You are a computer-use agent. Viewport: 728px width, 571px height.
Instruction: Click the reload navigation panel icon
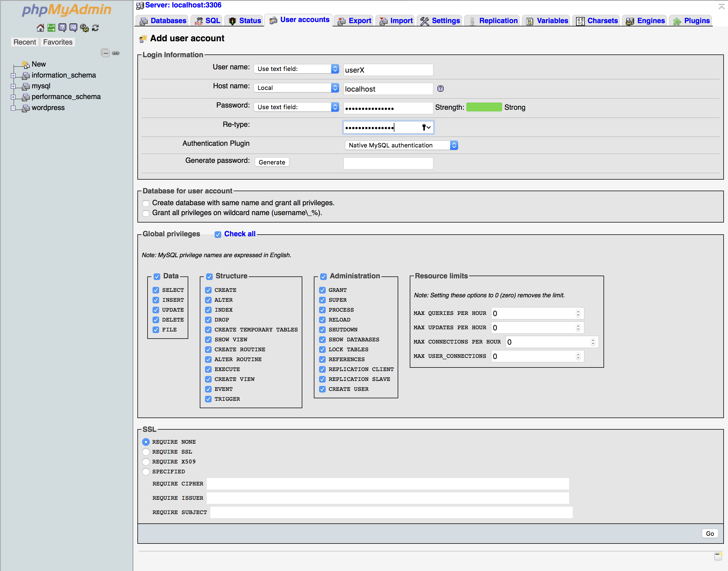[96, 28]
